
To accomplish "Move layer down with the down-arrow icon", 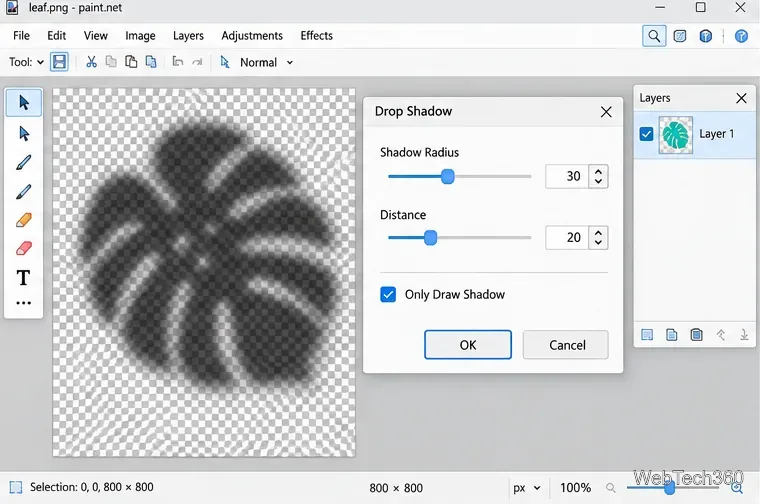I will 744,334.
